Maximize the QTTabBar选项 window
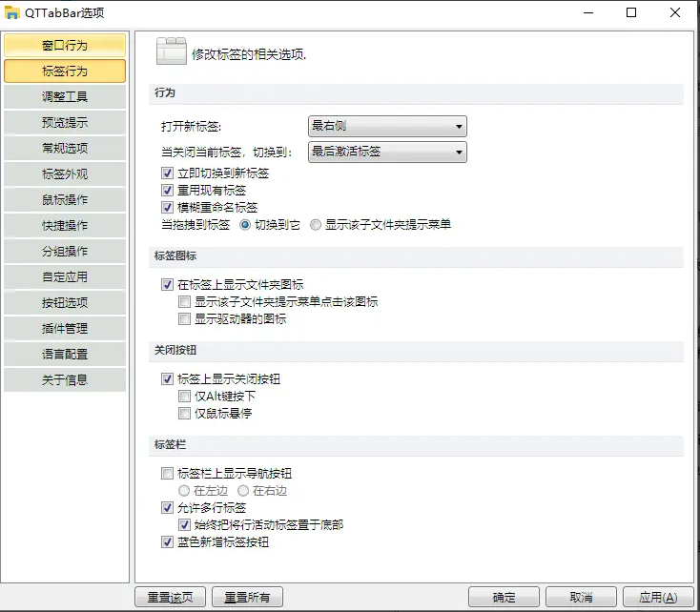Viewport: 700px width, 612px height. (631, 12)
